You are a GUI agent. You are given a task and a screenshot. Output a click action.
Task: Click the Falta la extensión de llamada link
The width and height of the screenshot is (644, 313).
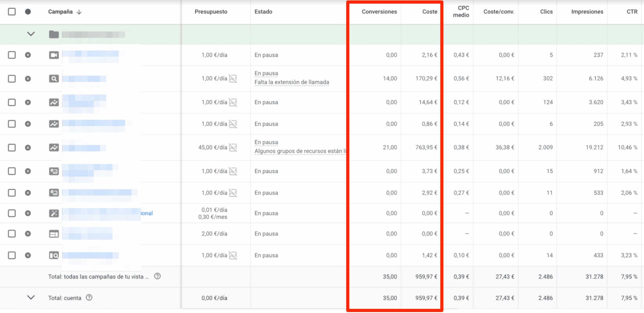pos(292,82)
